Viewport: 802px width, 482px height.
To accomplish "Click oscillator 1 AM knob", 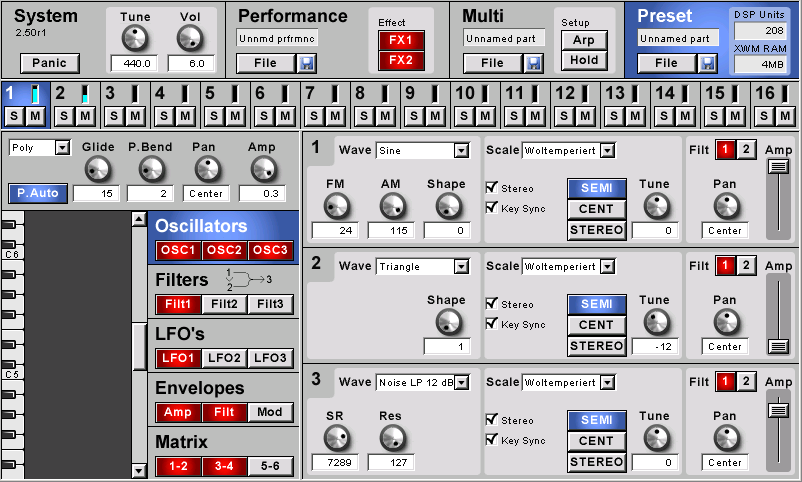I will [392, 206].
